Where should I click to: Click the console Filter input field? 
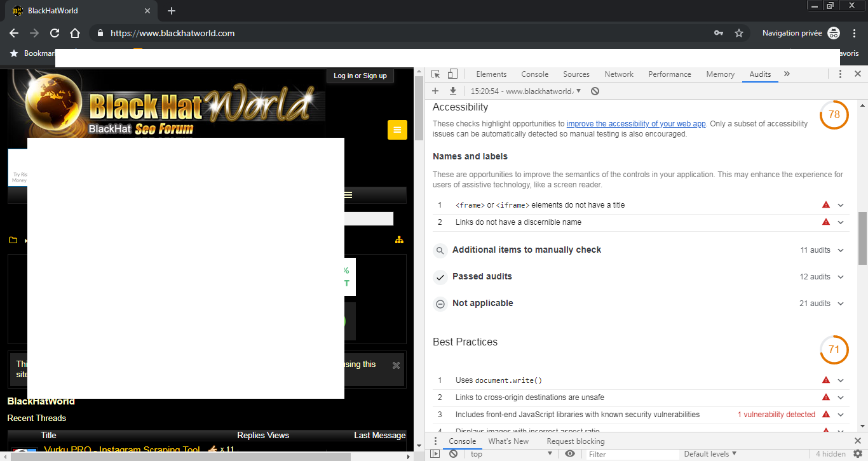tap(631, 454)
